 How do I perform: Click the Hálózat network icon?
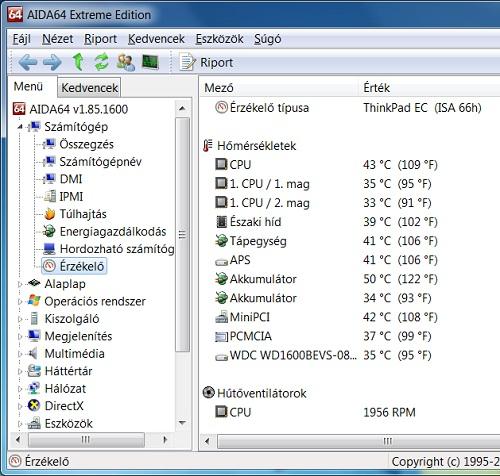(34, 388)
